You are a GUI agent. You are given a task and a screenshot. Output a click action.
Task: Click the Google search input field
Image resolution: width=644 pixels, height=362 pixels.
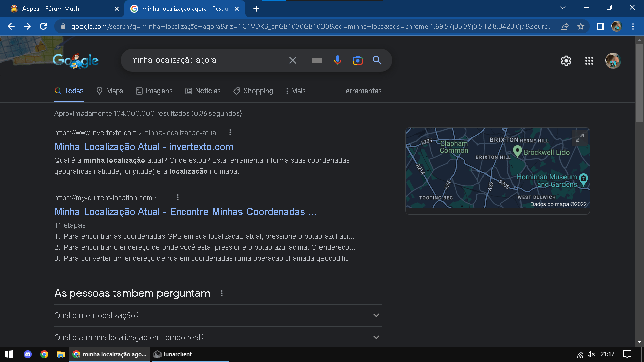[206, 60]
